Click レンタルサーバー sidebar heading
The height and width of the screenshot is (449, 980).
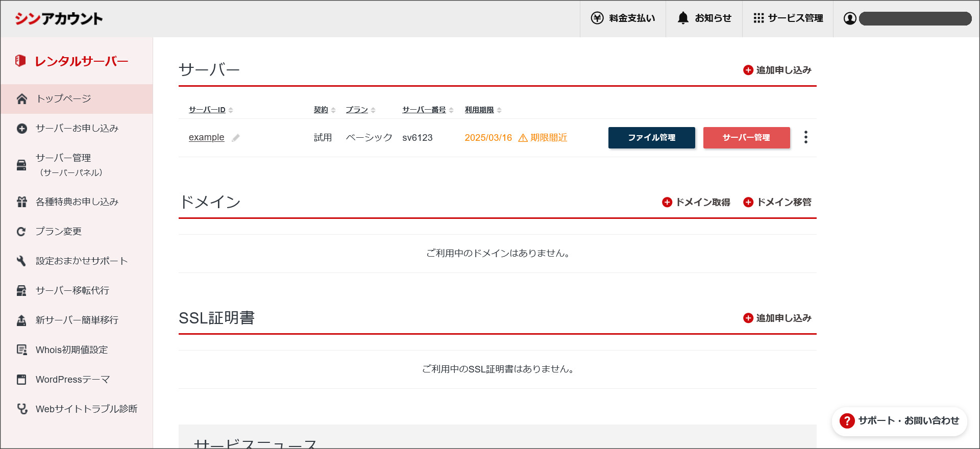pos(81,61)
